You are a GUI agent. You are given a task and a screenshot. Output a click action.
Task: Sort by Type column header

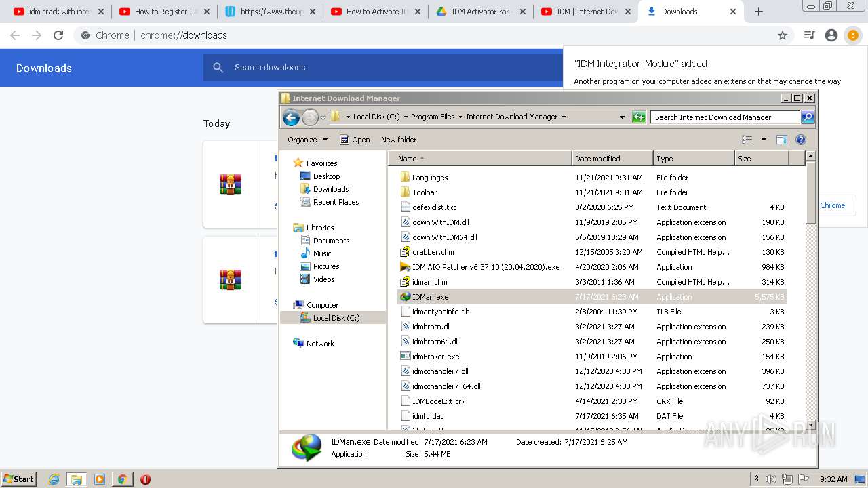pos(694,159)
